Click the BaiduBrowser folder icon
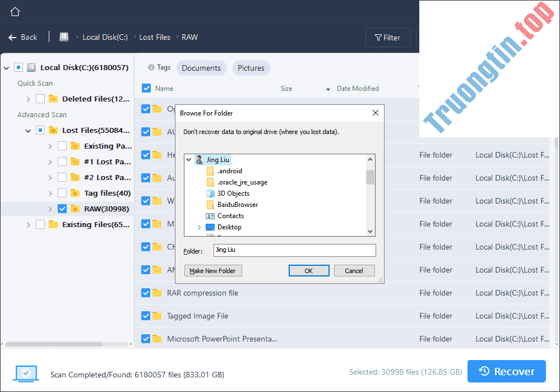Viewport: 560px width, 392px height. (210, 204)
